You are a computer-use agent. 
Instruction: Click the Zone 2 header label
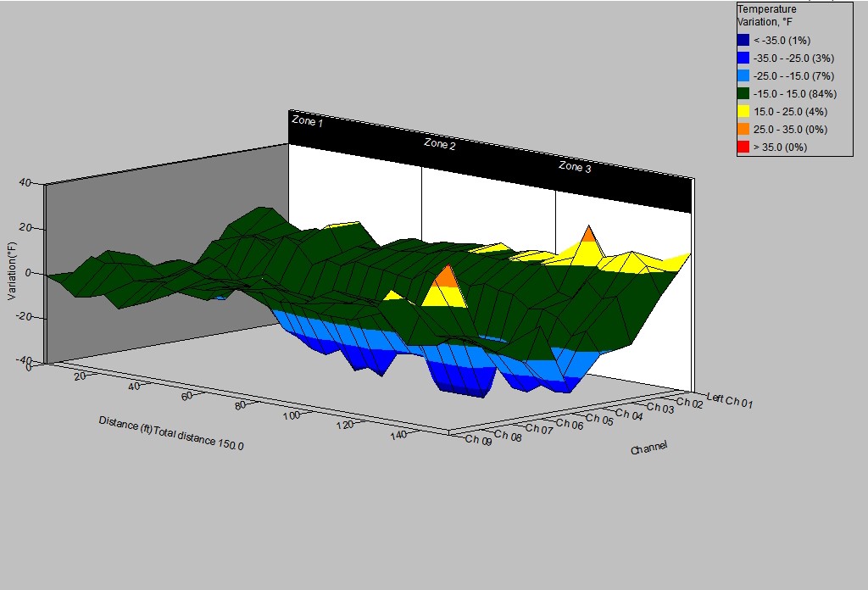pyautogui.click(x=440, y=145)
